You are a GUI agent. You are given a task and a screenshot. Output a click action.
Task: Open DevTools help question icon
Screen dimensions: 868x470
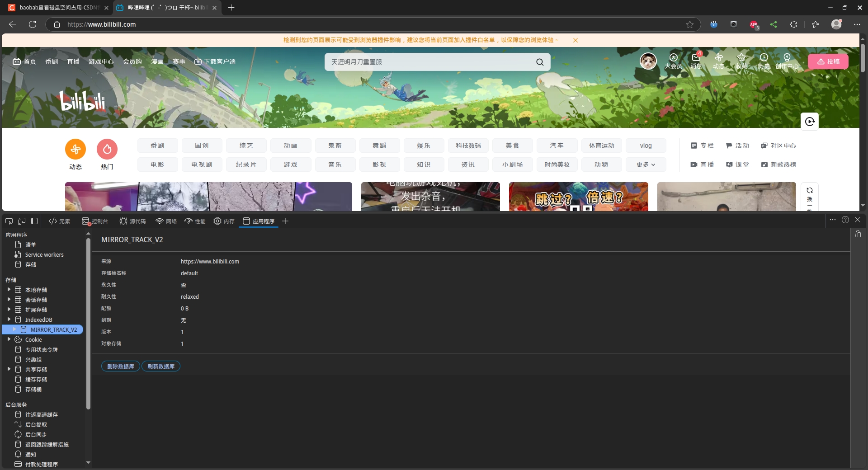pos(845,220)
